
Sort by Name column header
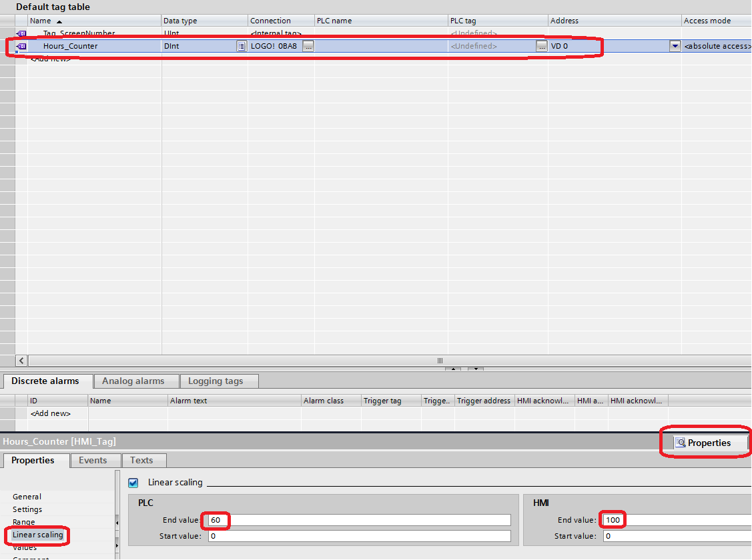tap(94, 21)
